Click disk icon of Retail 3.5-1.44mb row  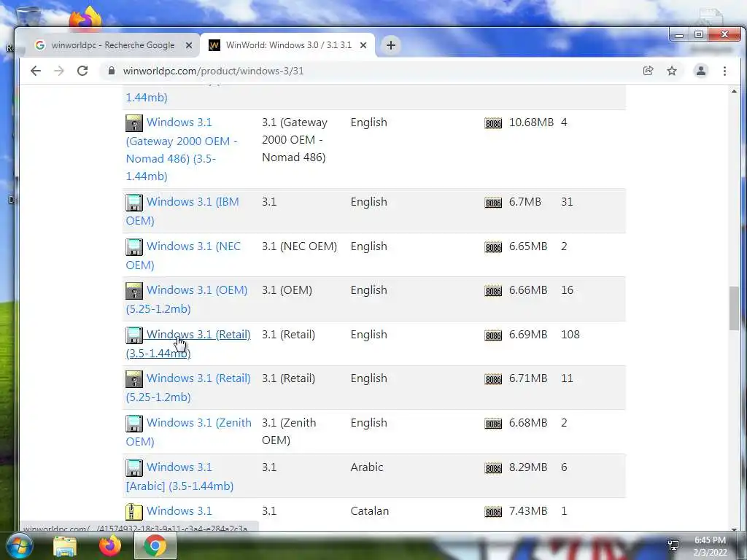tap(134, 335)
